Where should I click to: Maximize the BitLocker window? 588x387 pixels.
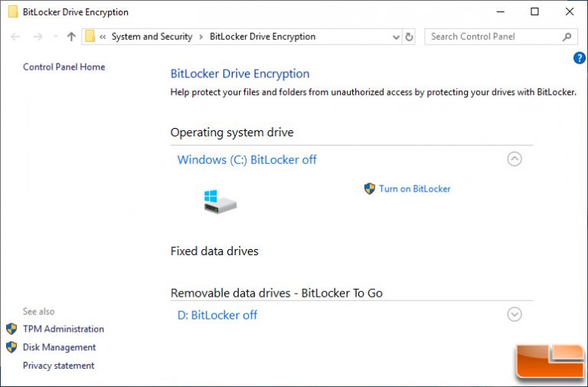pyautogui.click(x=534, y=11)
